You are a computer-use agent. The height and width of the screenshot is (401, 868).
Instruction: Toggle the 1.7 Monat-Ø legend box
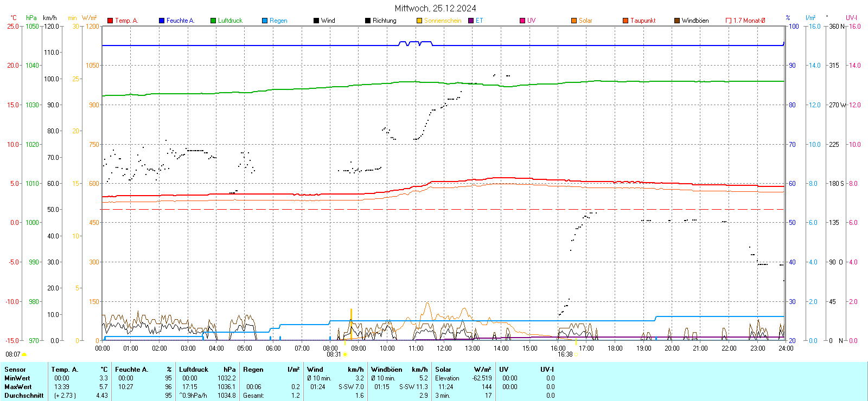(729, 21)
